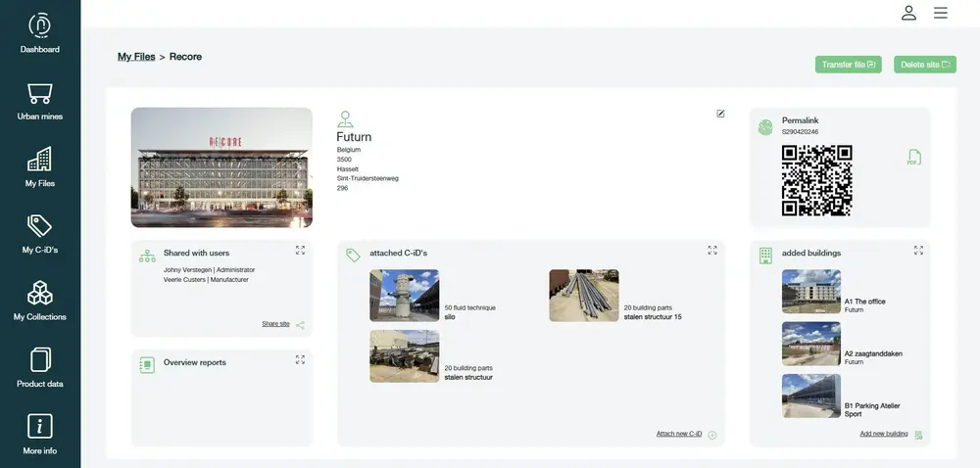Open the silo C-iD thumbnail
The width and height of the screenshot is (980, 468).
point(404,296)
